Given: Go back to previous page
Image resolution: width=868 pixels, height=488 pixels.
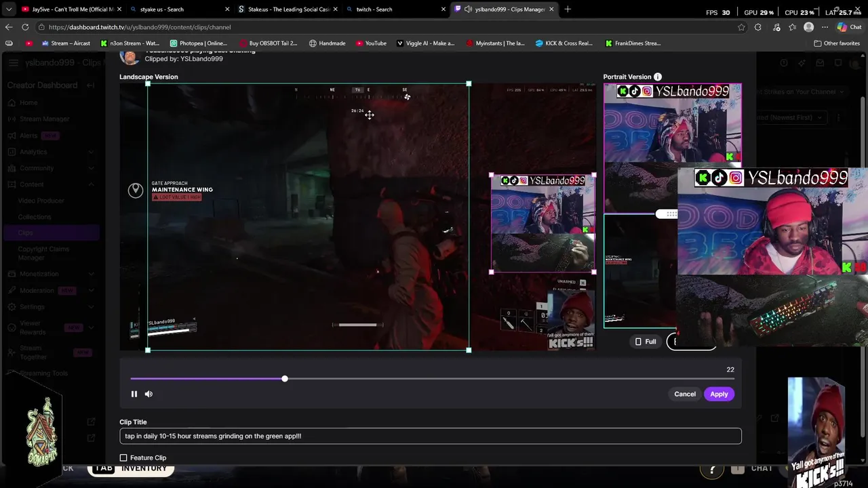Looking at the screenshot, I should [x=9, y=27].
